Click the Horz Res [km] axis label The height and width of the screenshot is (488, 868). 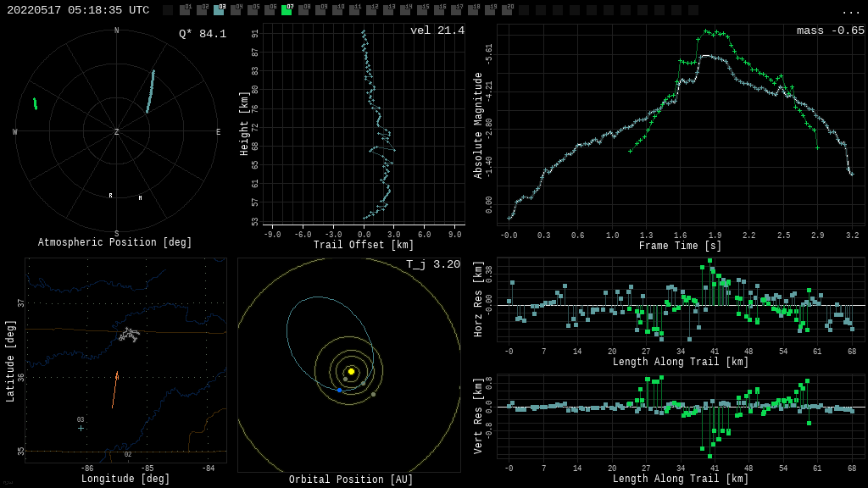pos(478,299)
